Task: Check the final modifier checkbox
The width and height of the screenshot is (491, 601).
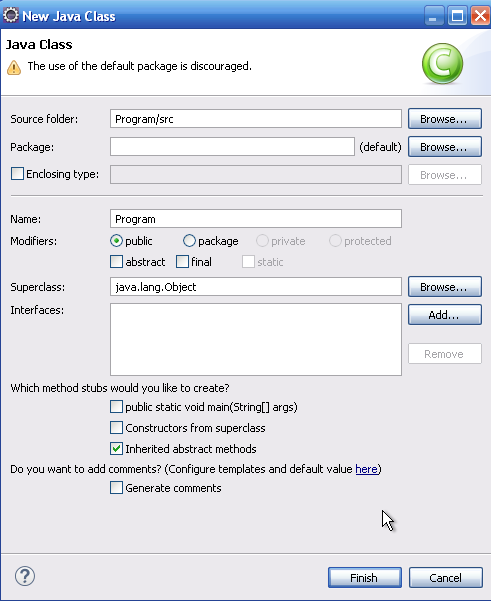Action: [182, 262]
